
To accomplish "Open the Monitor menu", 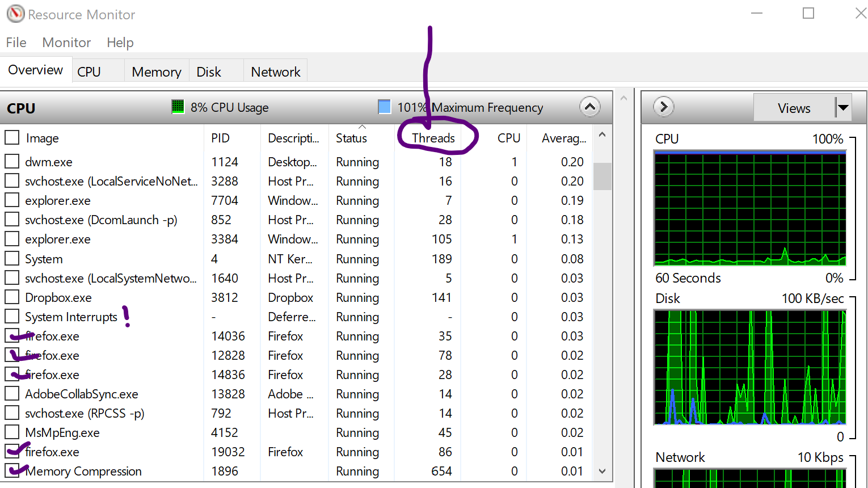I will click(x=66, y=43).
